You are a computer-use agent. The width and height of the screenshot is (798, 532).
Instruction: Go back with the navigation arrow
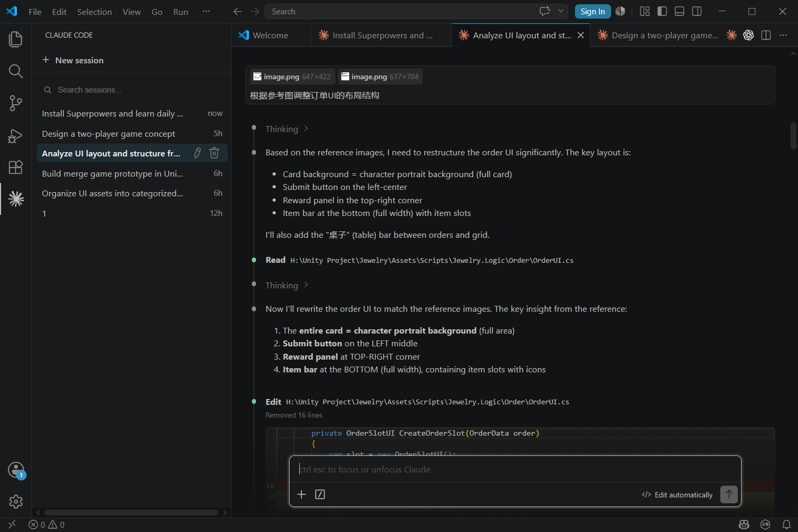238,12
